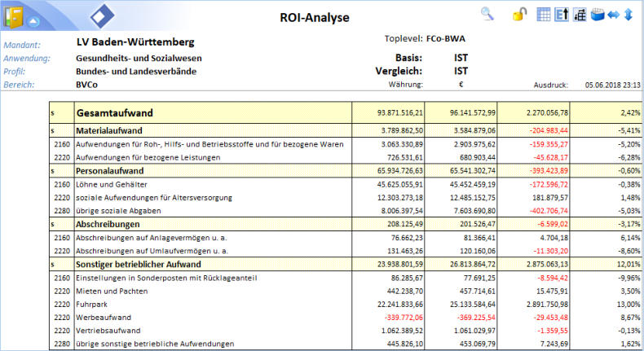The height and width of the screenshot is (351, 644).
Task: Click the hierarchy structure view icon
Action: 580,14
